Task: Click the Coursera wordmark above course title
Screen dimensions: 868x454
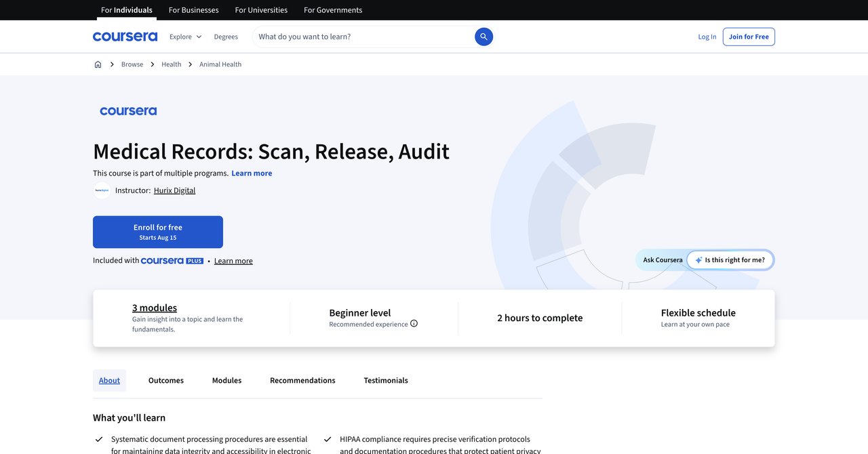Action: tap(128, 111)
